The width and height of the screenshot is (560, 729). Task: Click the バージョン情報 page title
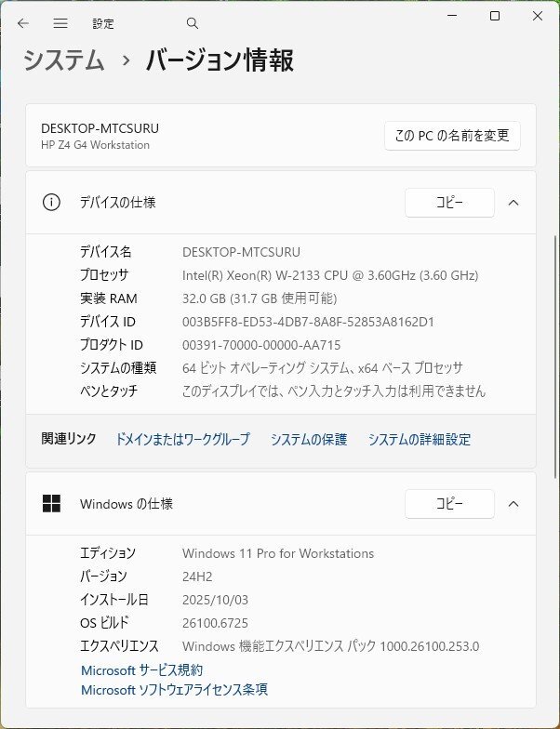(220, 60)
